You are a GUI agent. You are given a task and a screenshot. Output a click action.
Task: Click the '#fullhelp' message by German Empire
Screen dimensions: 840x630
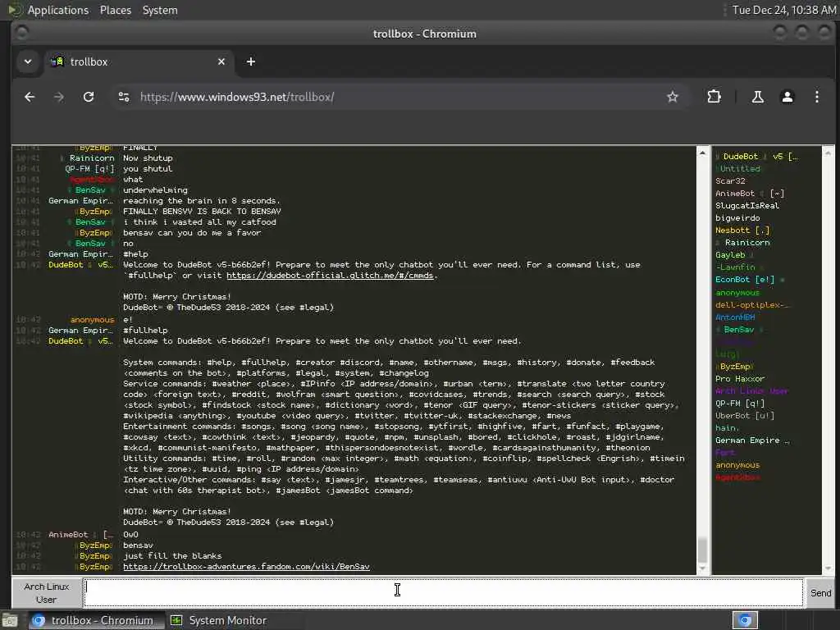tap(145, 331)
